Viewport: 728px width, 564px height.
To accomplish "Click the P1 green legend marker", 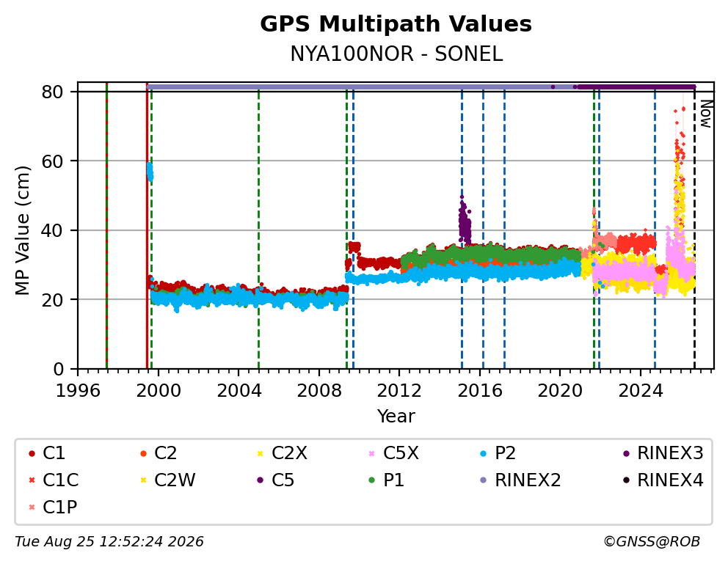I will [371, 480].
